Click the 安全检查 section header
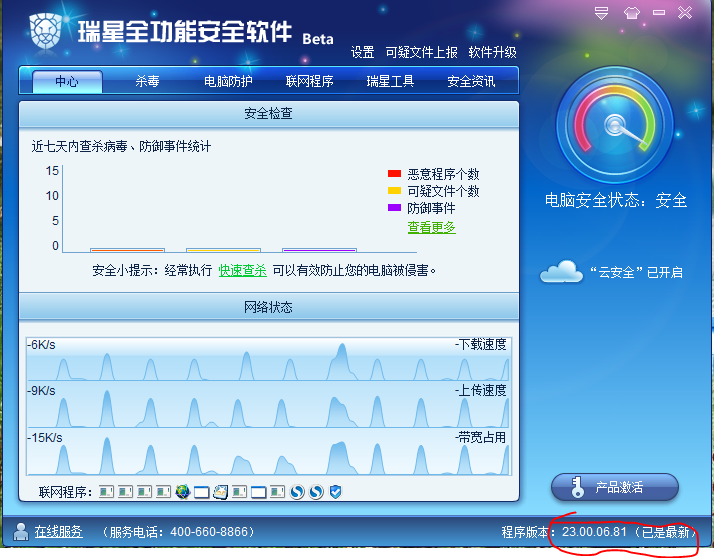 coord(269,114)
